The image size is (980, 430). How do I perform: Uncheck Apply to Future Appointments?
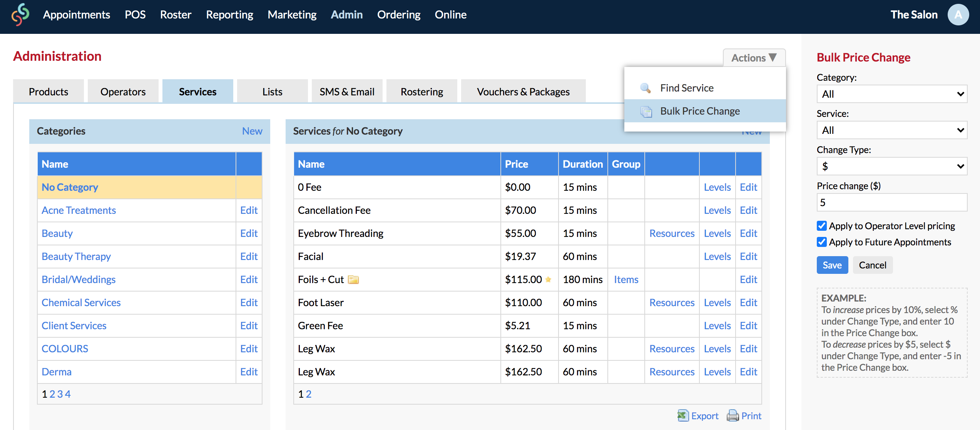[x=822, y=242]
